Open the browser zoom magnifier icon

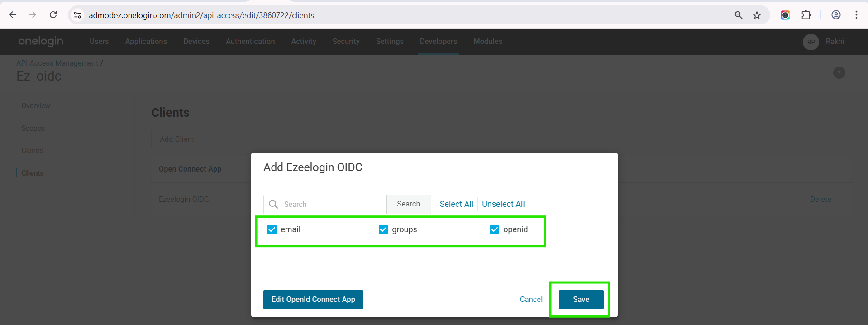[739, 15]
